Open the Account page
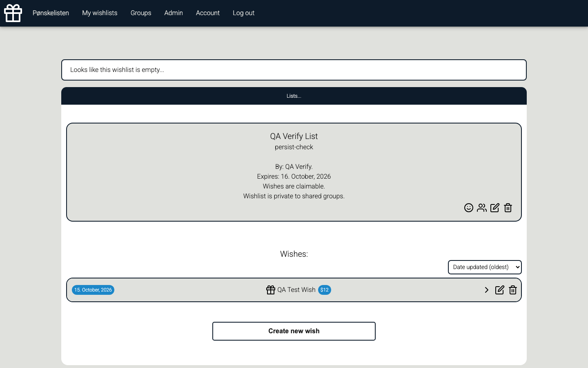Screen dimensions: 588x368 click(x=208, y=13)
